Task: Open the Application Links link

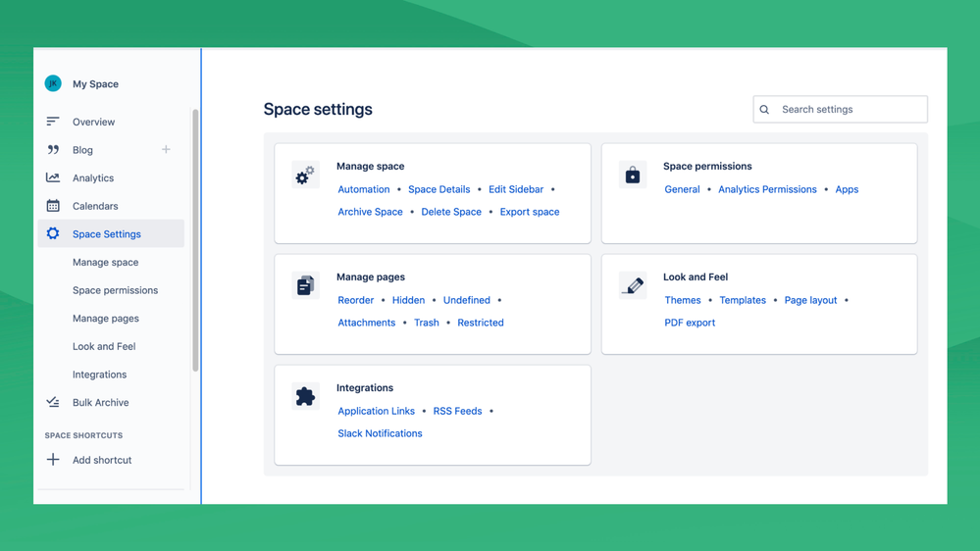Action: click(x=377, y=411)
